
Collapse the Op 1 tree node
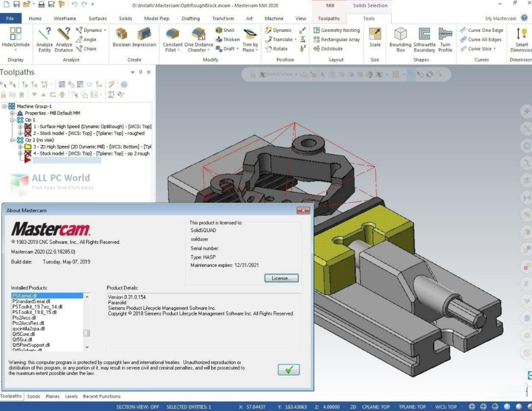[x=12, y=120]
